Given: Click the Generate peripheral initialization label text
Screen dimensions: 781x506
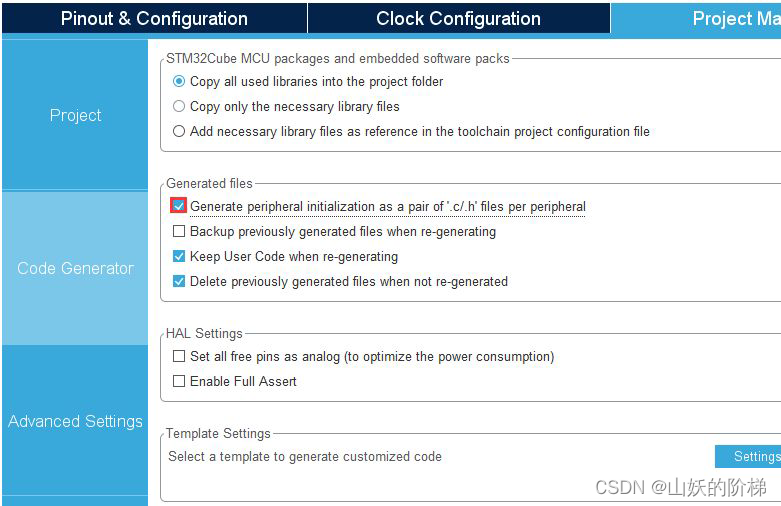Looking at the screenshot, I should pyautogui.click(x=388, y=206).
